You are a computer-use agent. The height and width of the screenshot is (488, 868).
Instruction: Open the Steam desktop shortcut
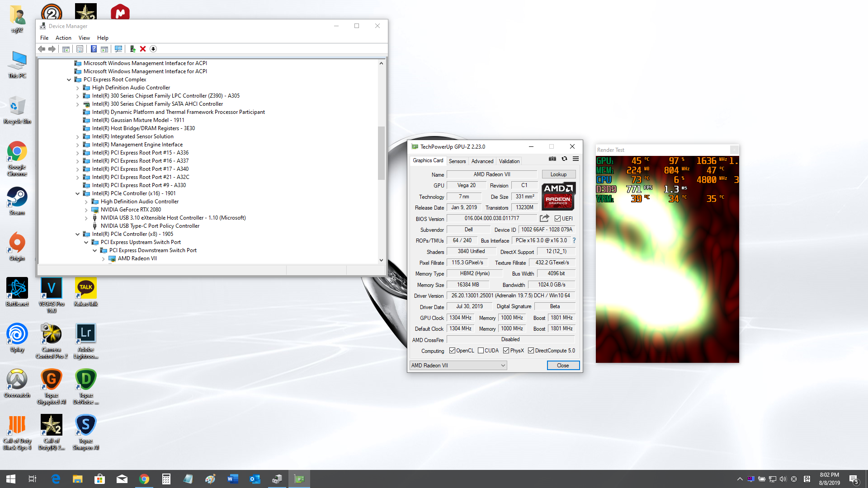click(17, 201)
